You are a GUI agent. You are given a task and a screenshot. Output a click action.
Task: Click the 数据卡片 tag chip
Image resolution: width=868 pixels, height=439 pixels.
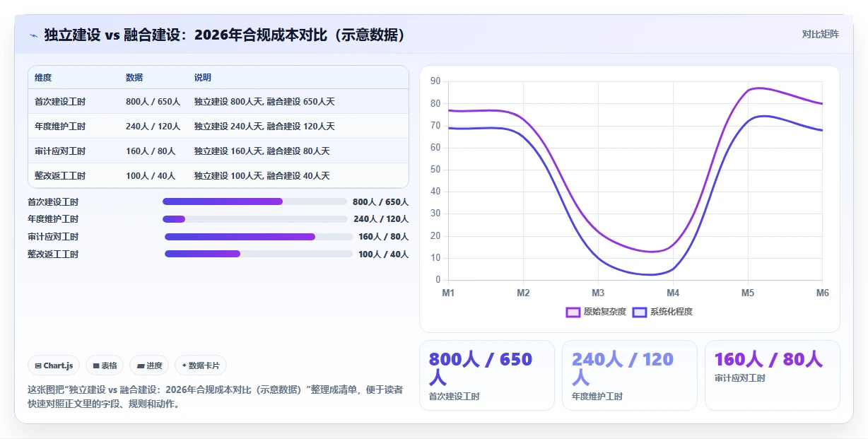(201, 365)
